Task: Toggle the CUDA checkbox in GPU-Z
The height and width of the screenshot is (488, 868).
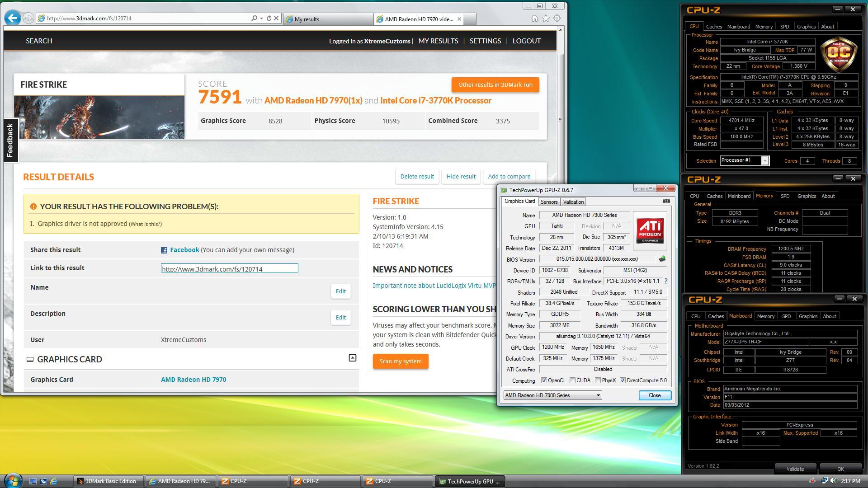Action: (572, 380)
